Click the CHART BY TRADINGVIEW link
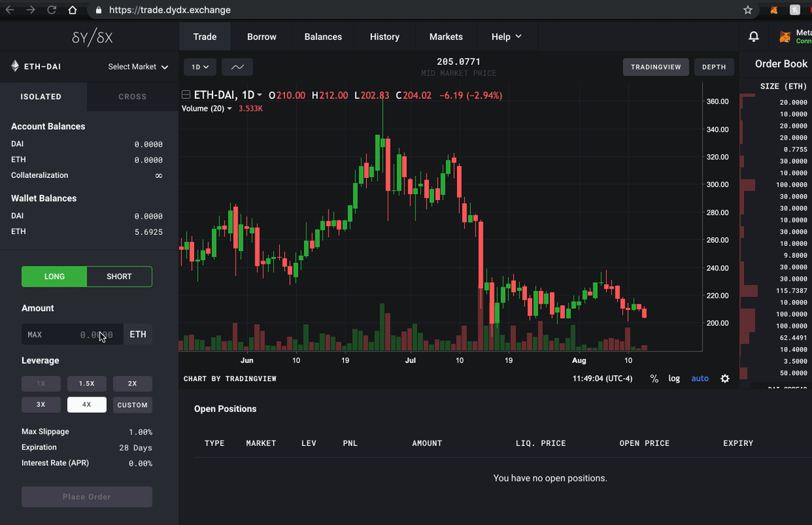812x525 pixels. (230, 379)
